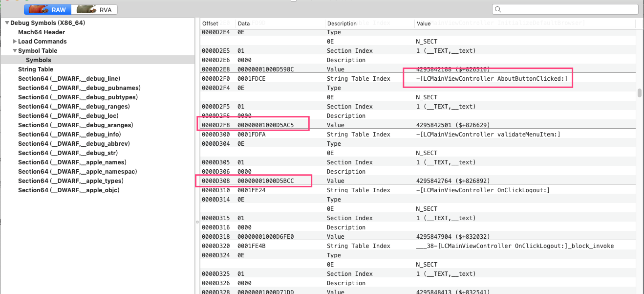Select data cell 0001FDCE
Viewport: 644px width, 294px height.
coord(252,79)
